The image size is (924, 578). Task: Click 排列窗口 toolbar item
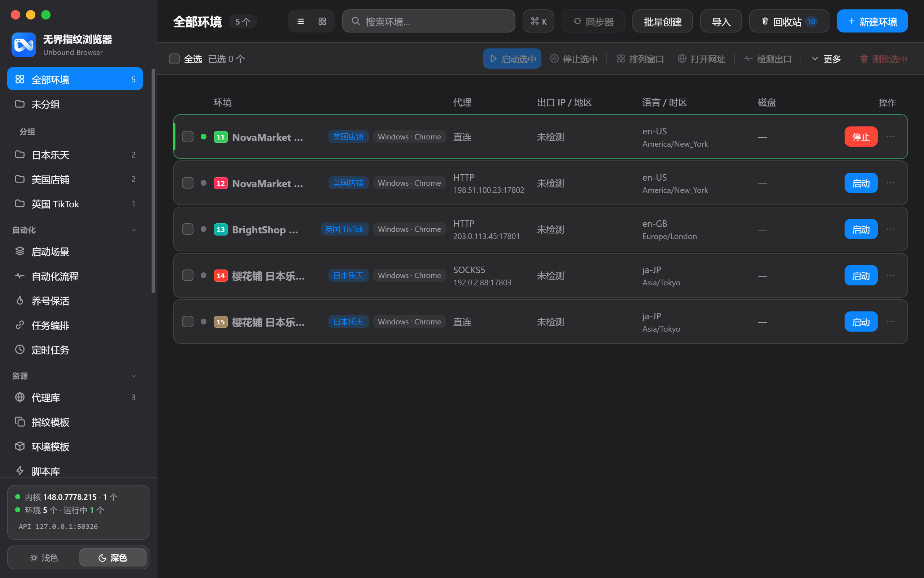pyautogui.click(x=640, y=59)
